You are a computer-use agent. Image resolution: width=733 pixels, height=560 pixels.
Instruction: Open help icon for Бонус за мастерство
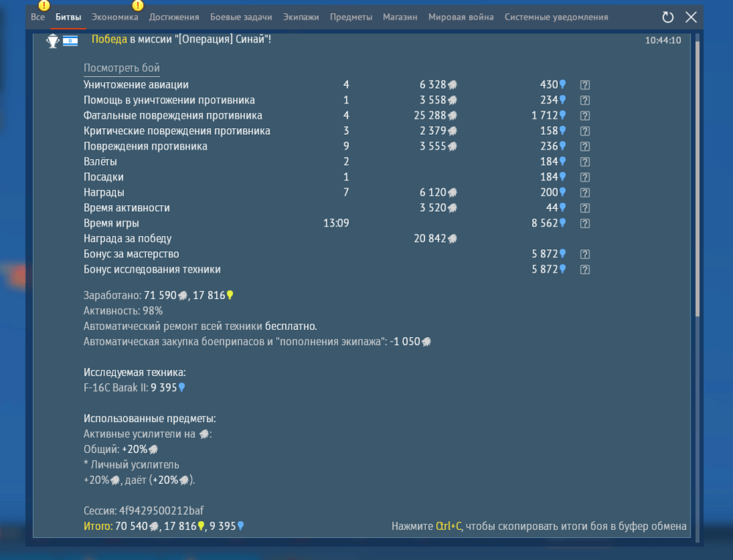[585, 255]
